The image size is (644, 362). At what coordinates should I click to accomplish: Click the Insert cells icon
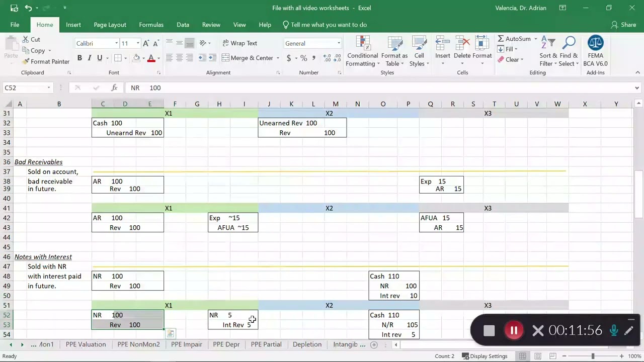[443, 43]
